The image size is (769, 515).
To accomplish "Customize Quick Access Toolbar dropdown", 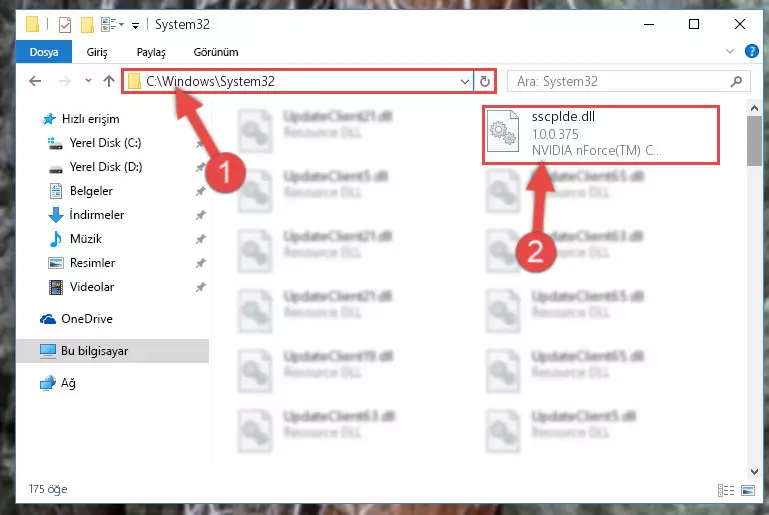I will (x=135, y=25).
